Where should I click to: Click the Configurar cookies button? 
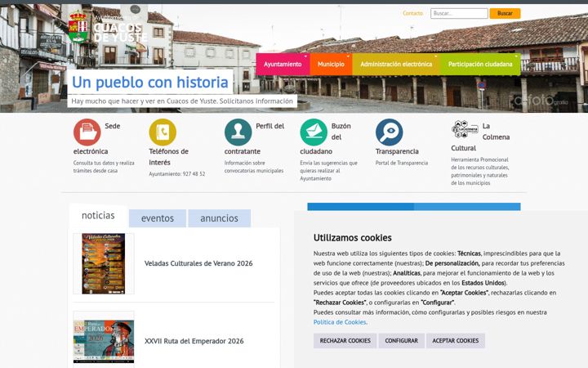pyautogui.click(x=401, y=340)
